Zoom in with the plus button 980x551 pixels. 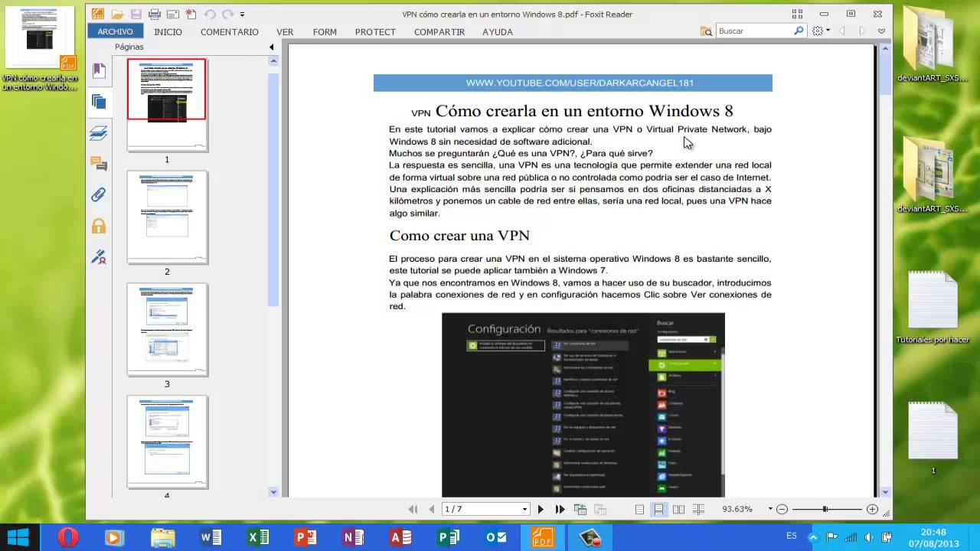pyautogui.click(x=872, y=509)
